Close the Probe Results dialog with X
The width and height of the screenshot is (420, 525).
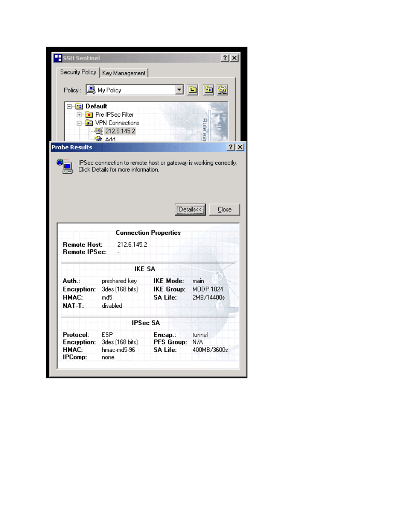240,147
